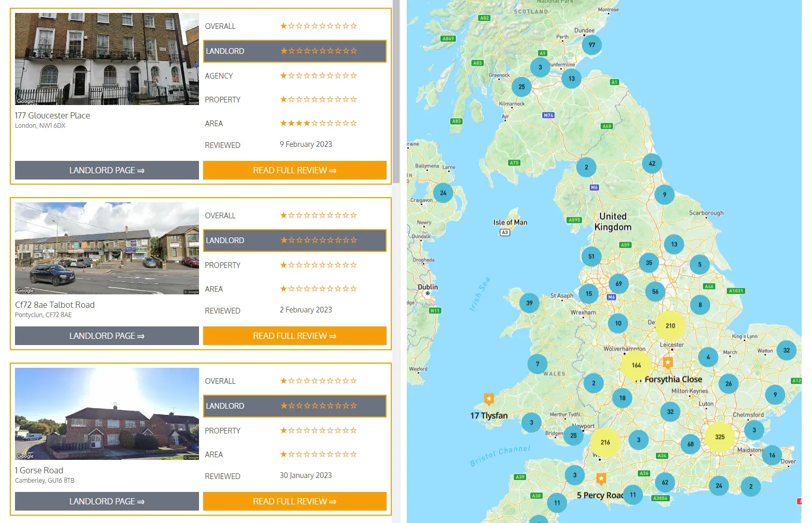Click the star pin for 17 Tlysfan
The width and height of the screenshot is (812, 523).
[488, 398]
